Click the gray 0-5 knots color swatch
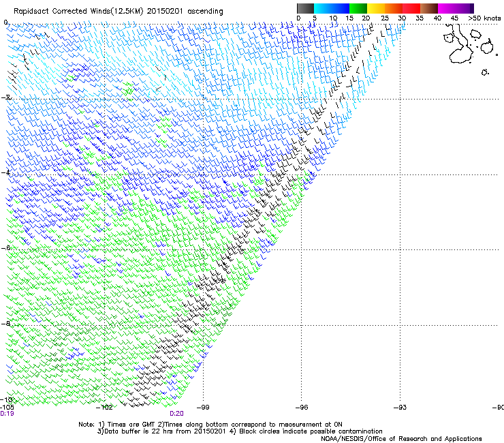 305,8
